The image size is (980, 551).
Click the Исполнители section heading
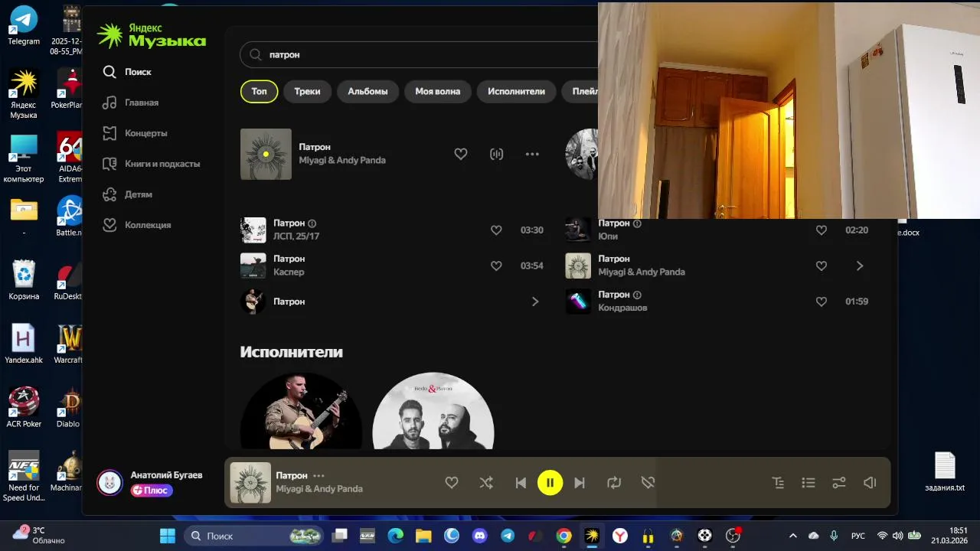coord(291,352)
